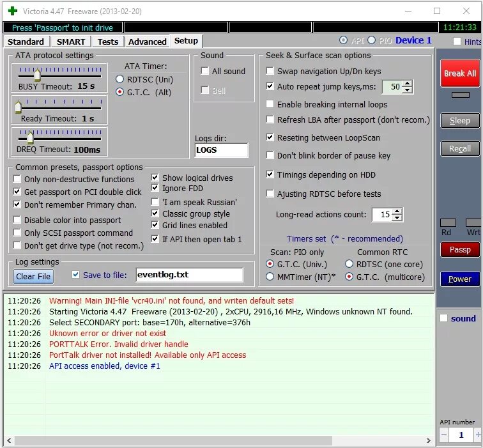The width and height of the screenshot is (483, 448).
Task: Click the eventlog.txt filename field
Action: (x=189, y=275)
